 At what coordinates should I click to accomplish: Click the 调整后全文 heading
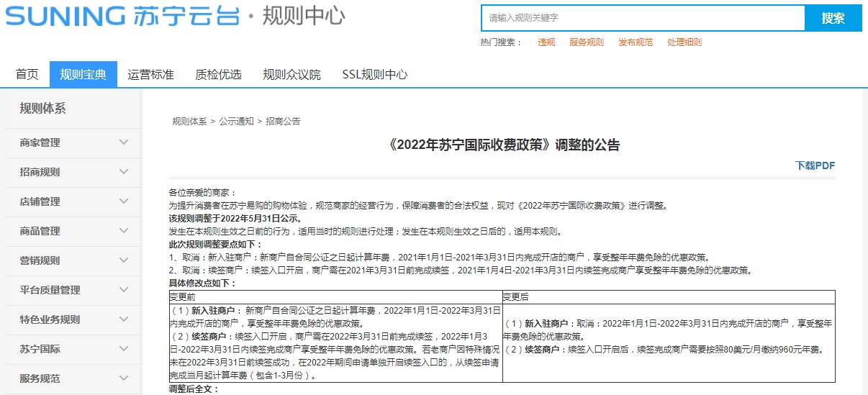click(194, 389)
